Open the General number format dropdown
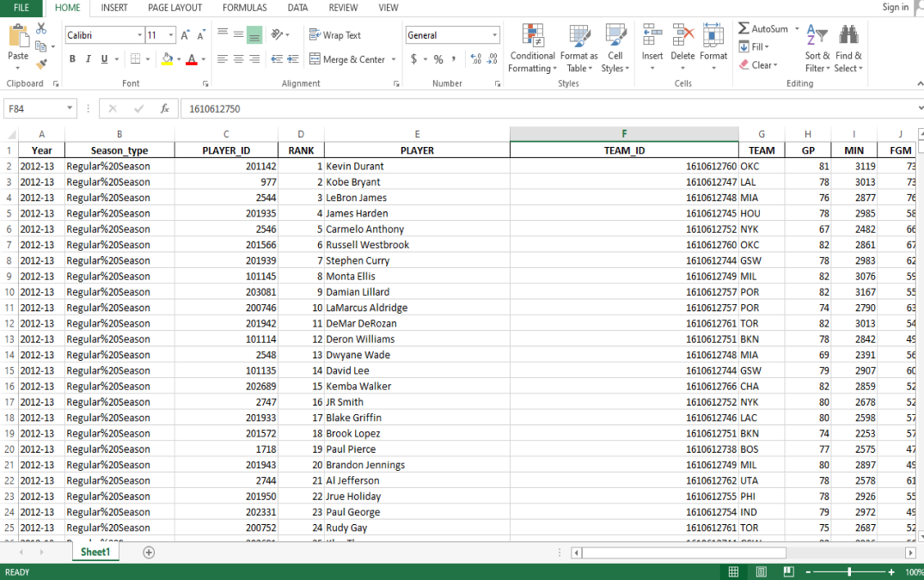 tap(494, 35)
